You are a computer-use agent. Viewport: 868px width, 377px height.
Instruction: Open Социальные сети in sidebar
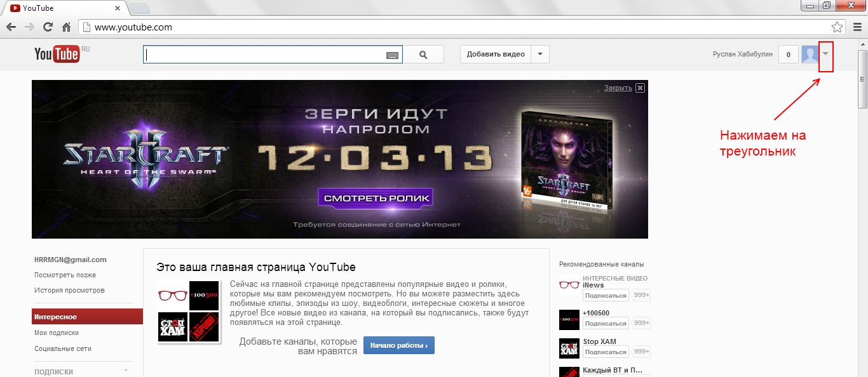[63, 348]
